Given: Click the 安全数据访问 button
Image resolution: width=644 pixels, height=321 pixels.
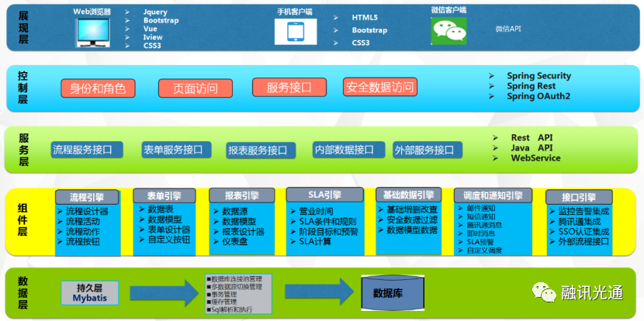Looking at the screenshot, I should pyautogui.click(x=380, y=88).
